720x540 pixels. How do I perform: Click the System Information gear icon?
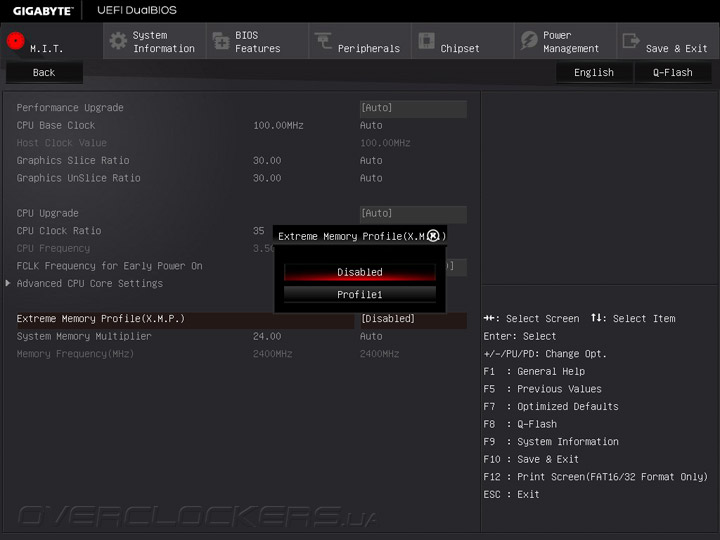(118, 41)
